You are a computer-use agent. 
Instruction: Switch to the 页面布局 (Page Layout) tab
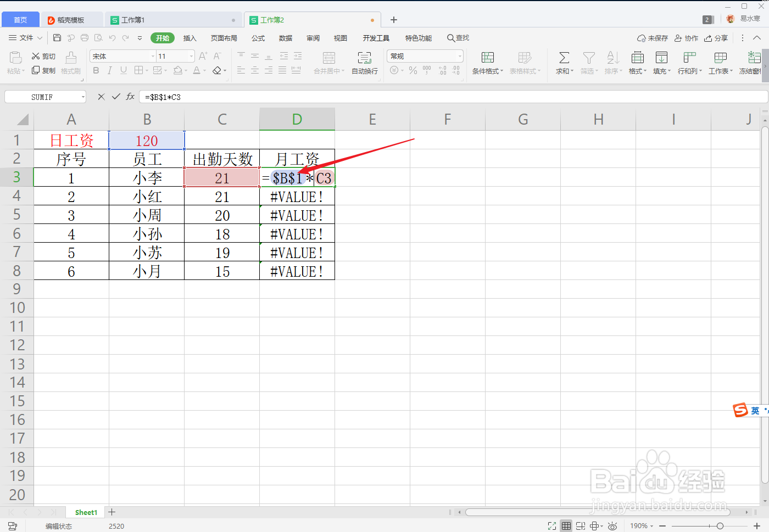[x=224, y=38]
